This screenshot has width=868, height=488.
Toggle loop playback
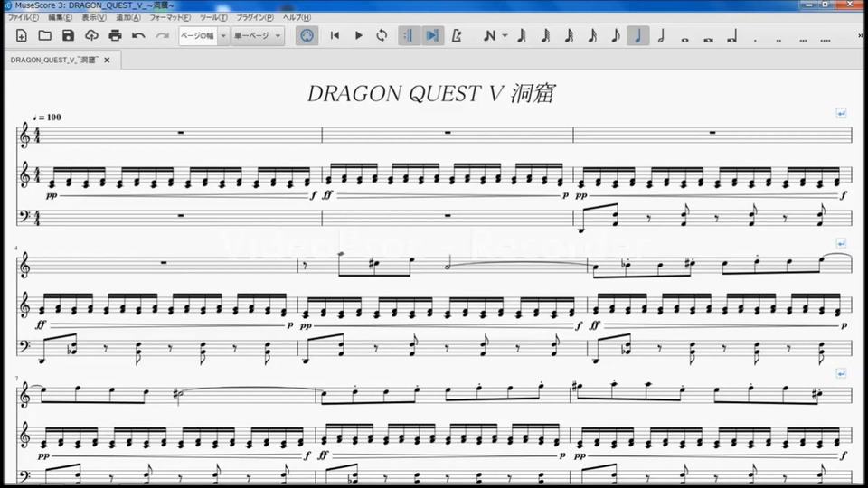382,36
